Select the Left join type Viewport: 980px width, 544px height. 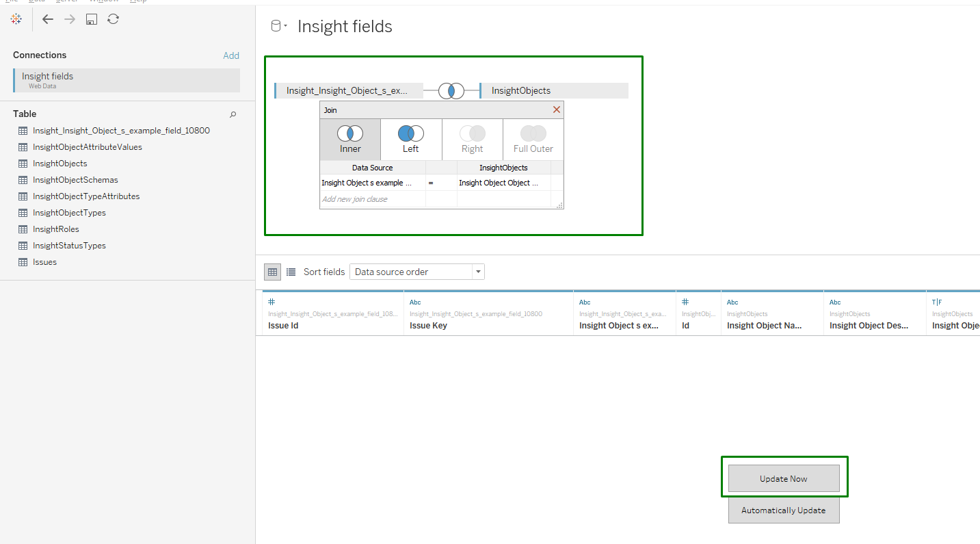(x=410, y=140)
